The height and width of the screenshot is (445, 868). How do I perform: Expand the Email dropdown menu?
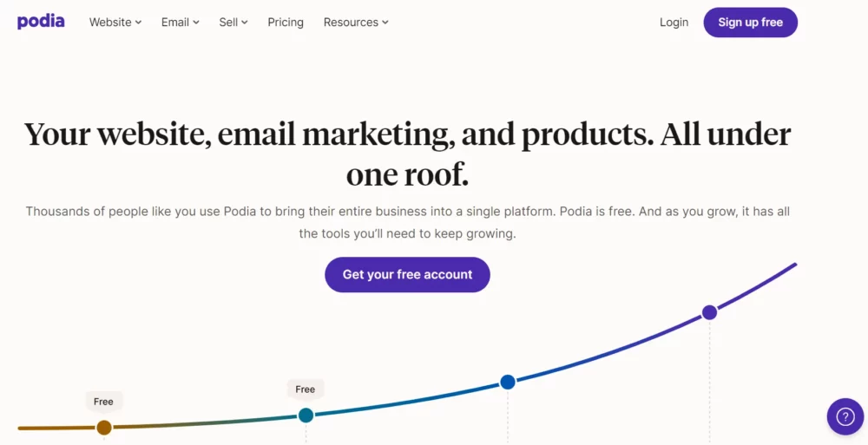point(181,23)
